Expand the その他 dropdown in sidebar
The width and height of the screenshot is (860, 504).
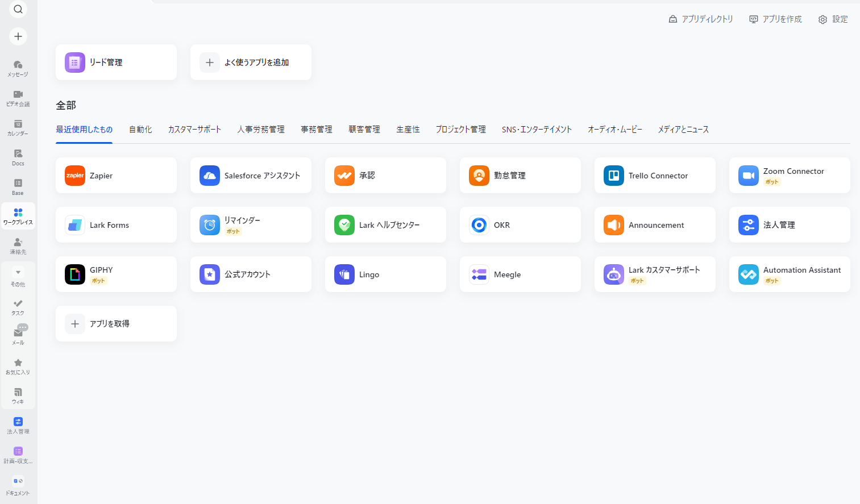[x=18, y=276]
